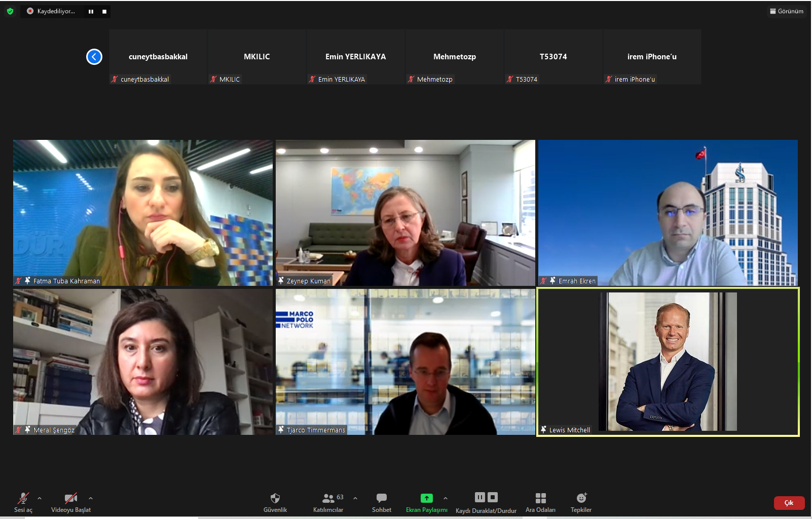Image resolution: width=812 pixels, height=519 pixels.
Task: Select the Mehmetozp participant tile
Action: [x=455, y=57]
